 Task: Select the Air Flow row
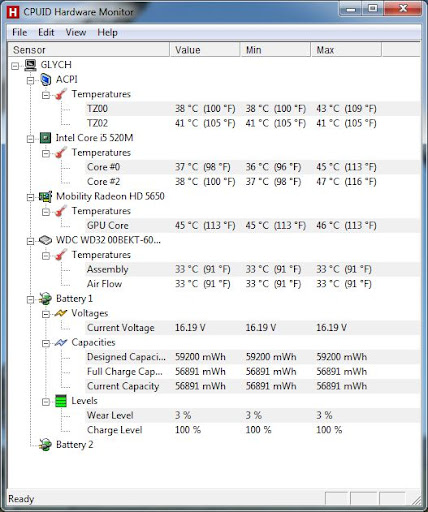[x=252, y=284]
